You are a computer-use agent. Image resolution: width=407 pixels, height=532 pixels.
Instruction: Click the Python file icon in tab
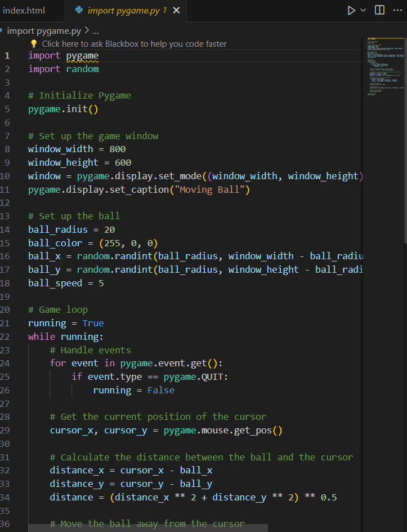pyautogui.click(x=79, y=10)
